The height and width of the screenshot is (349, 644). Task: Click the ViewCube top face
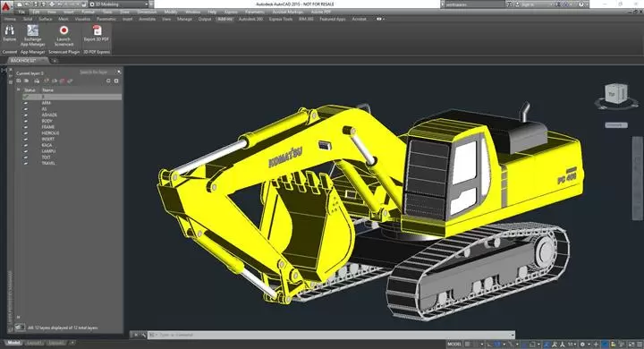pos(612,95)
